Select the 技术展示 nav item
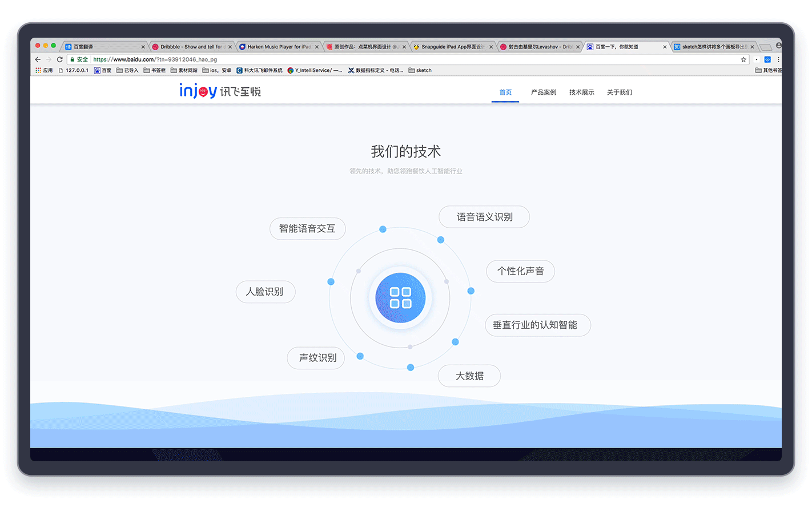The height and width of the screenshot is (516, 812). pos(581,92)
